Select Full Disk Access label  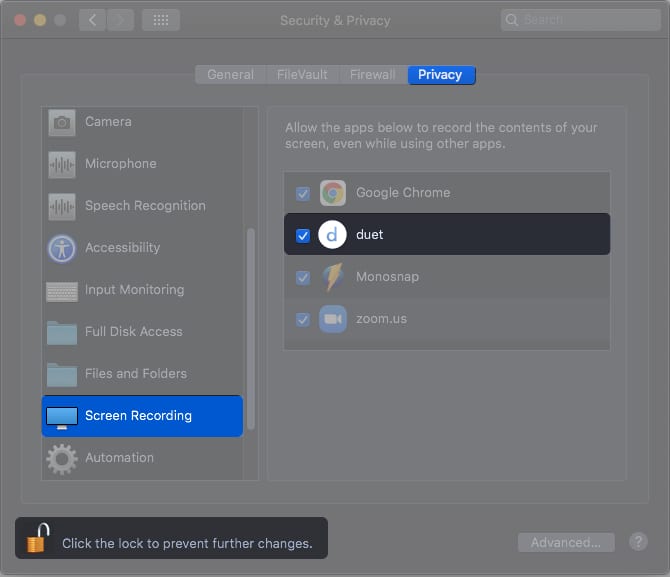[134, 332]
